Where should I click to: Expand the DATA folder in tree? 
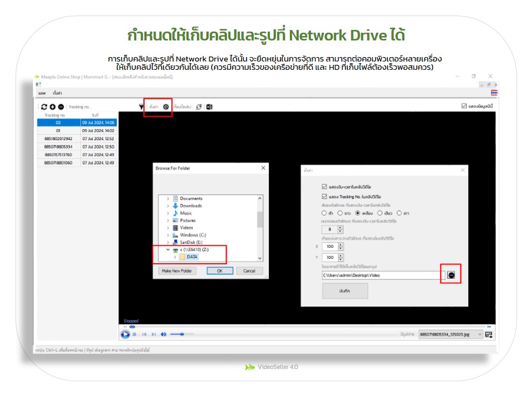pyautogui.click(x=176, y=257)
